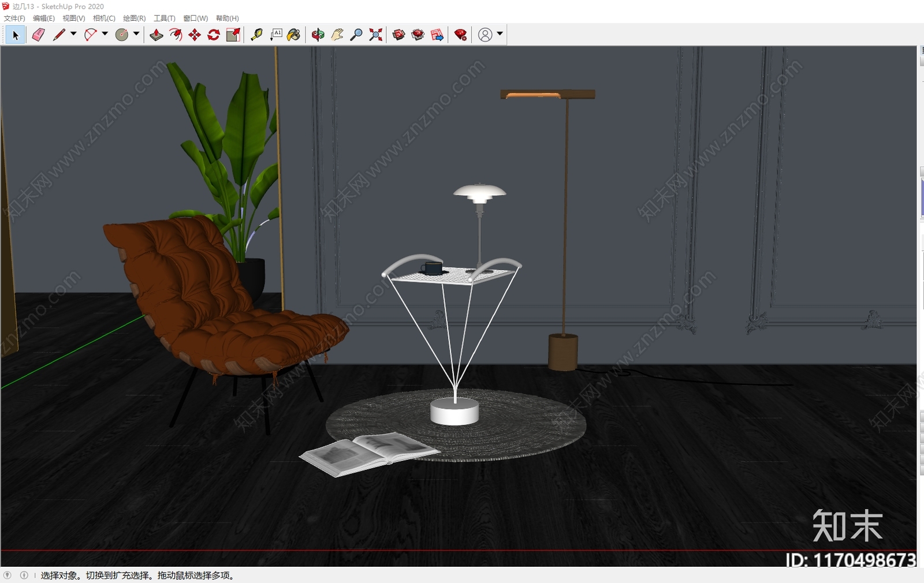924x583 pixels.
Task: Open the 文件(F) menu
Action: click(14, 18)
